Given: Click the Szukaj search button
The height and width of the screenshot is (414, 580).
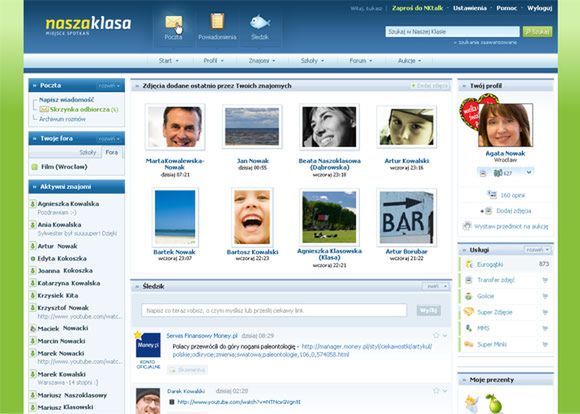Looking at the screenshot, I should (x=537, y=32).
